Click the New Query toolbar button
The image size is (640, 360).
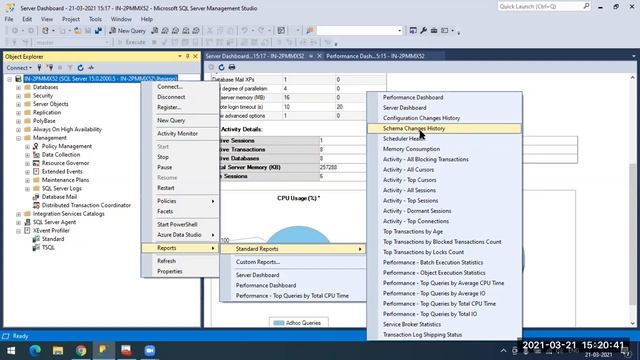point(127,31)
